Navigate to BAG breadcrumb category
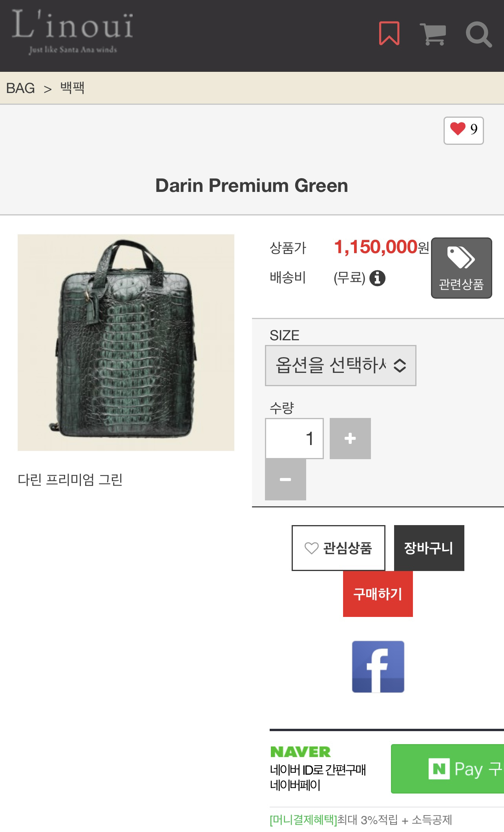 tap(20, 88)
